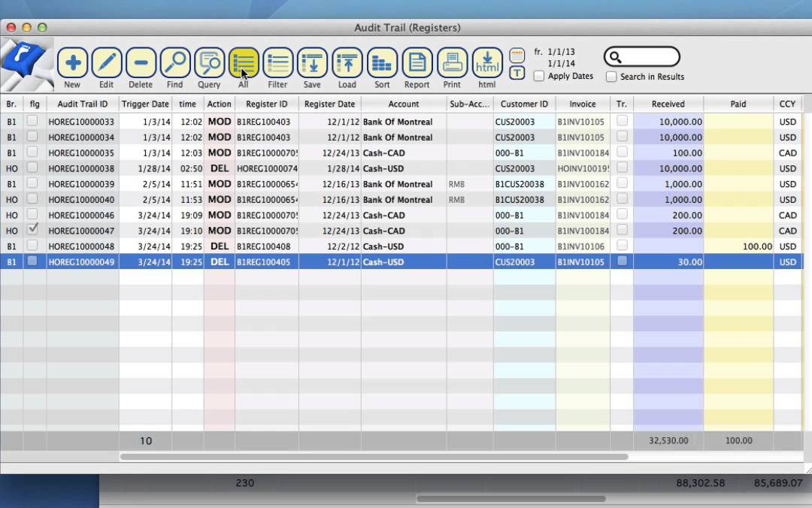Click Received 30.00 in selected row
Viewport: 812px width, 508px height.
point(668,262)
